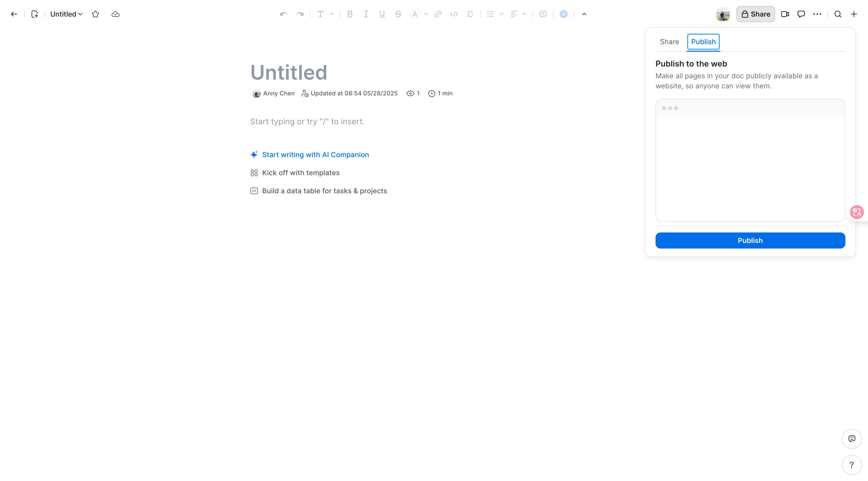Open the video meeting icon
Screen dimensions: 868x481
785,14
